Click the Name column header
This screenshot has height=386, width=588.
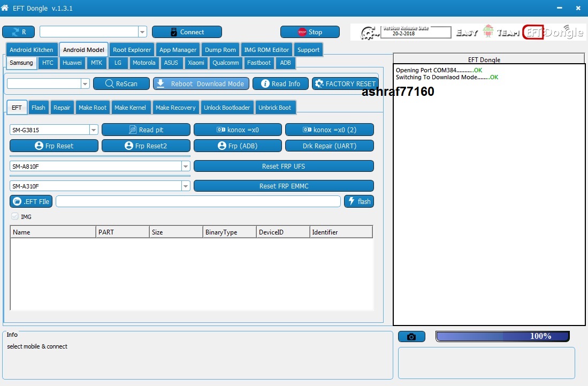pos(53,232)
